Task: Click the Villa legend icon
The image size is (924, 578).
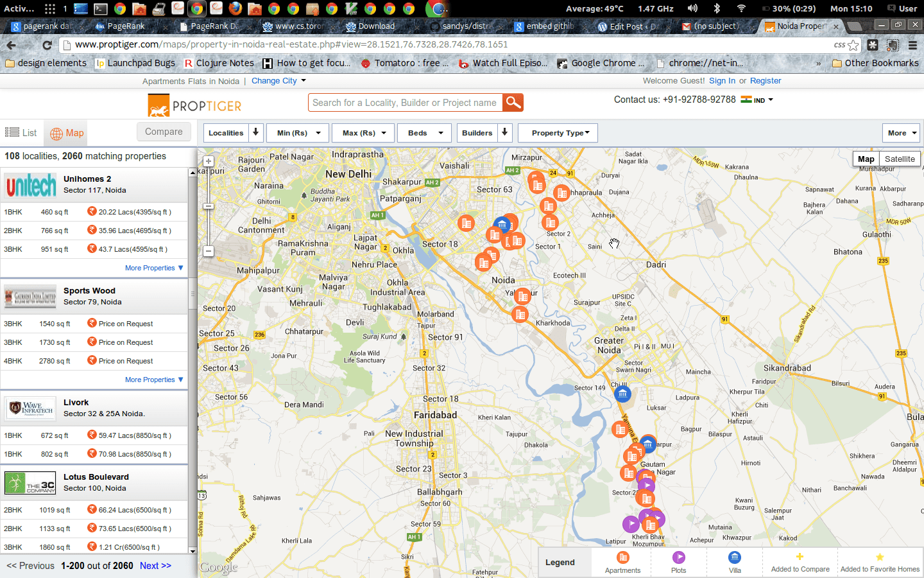Action: click(735, 557)
